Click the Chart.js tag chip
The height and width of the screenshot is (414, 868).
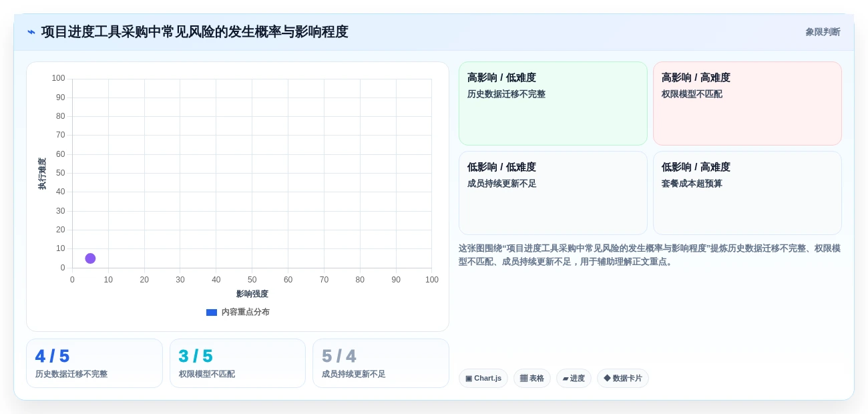pos(483,378)
